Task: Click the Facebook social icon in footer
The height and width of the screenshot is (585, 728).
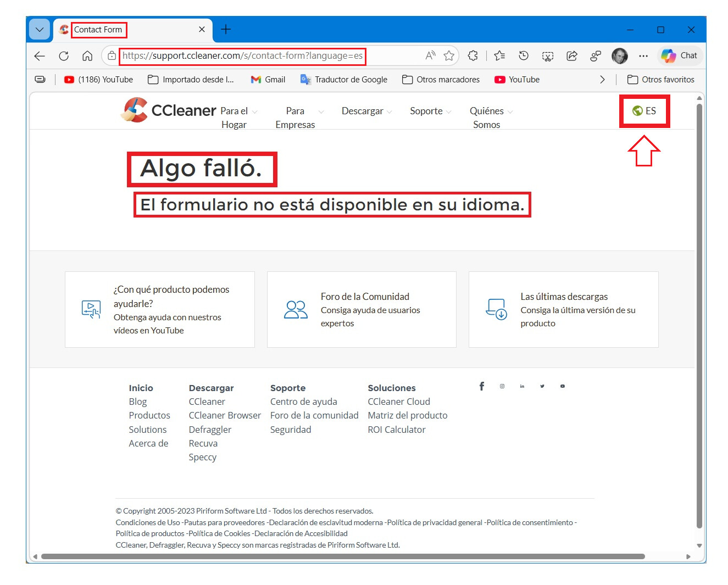Action: (x=482, y=386)
